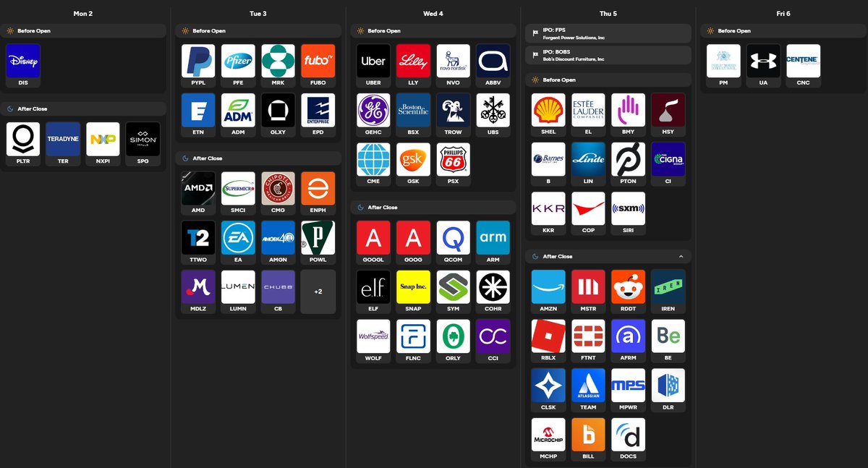The width and height of the screenshot is (868, 468).
Task: Click the Enphase ENPH logo
Action: pyautogui.click(x=318, y=188)
